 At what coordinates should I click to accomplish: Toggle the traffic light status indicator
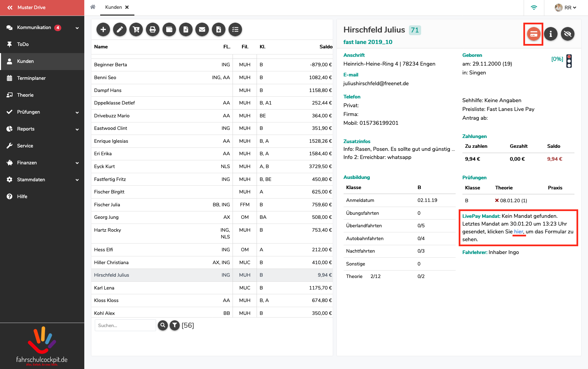569,61
